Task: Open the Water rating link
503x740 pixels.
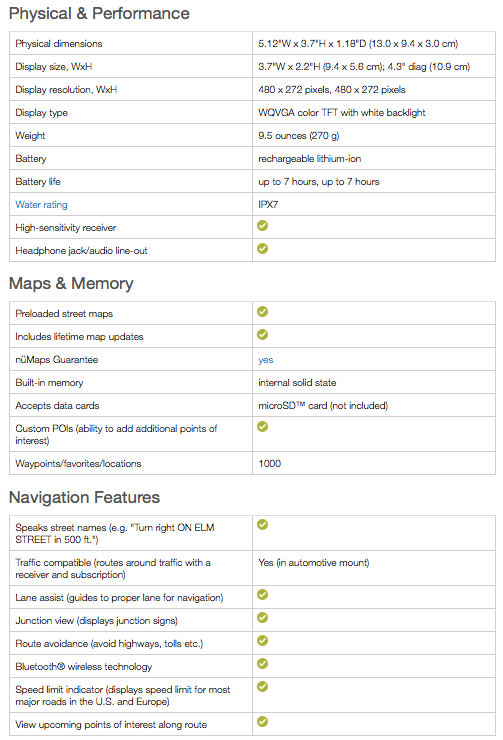Action: click(x=42, y=205)
